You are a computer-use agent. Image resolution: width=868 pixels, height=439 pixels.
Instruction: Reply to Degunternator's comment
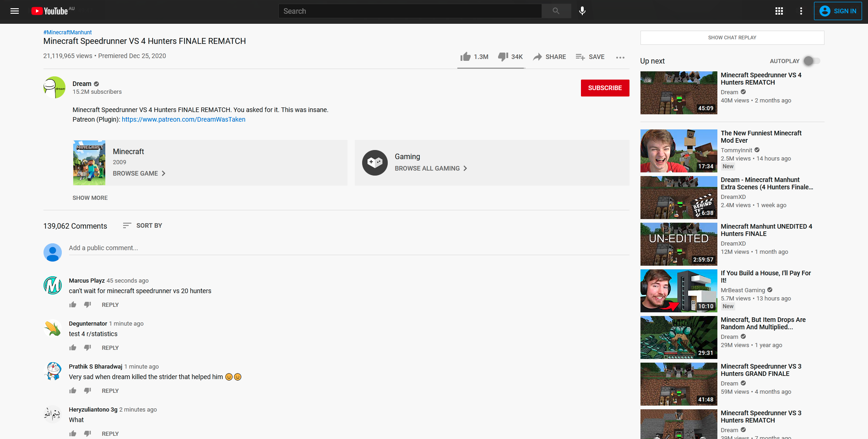tap(110, 348)
